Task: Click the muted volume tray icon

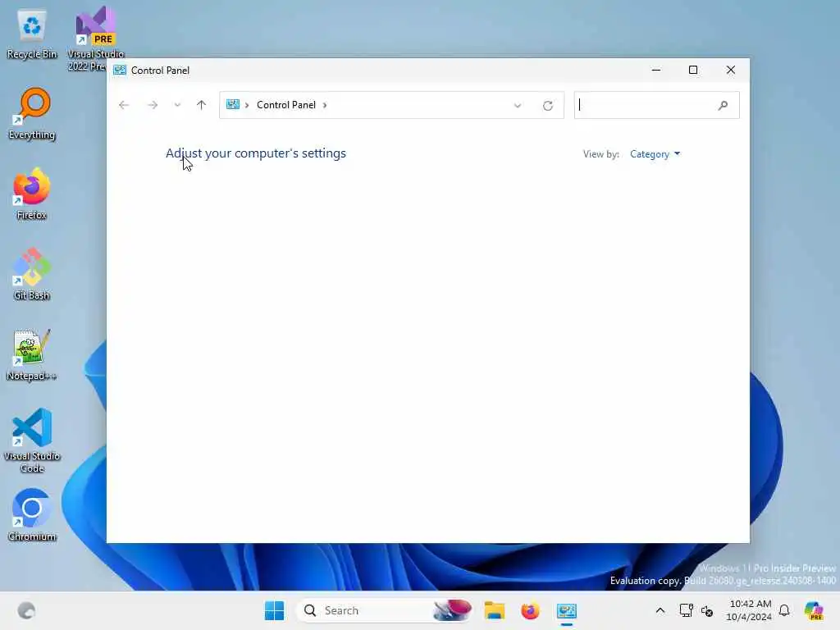Action: coord(707,610)
